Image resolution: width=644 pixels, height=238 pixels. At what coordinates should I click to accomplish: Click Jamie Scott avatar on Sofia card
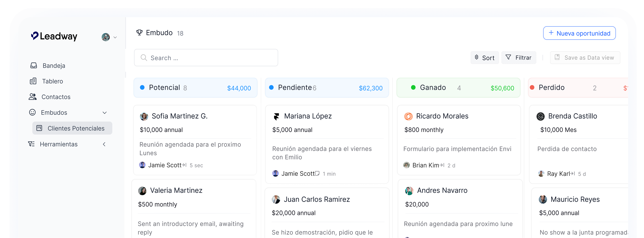pyautogui.click(x=142, y=165)
